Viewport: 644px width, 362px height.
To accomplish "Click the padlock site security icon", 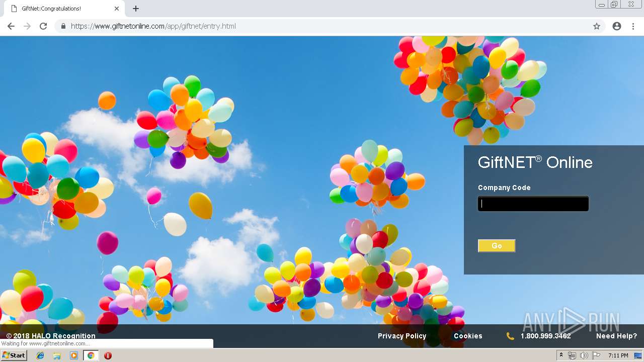I will [x=63, y=26].
